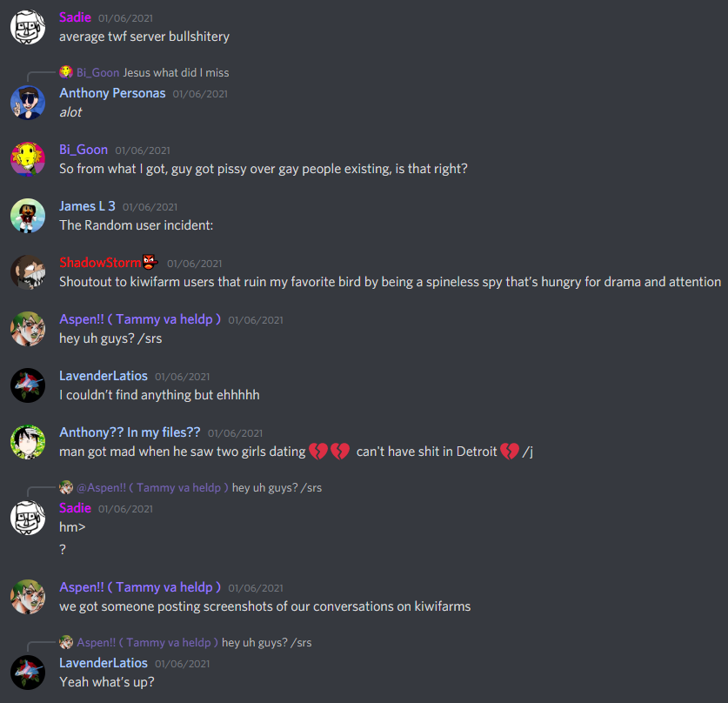
Task: Click avatar of 'Anthony?? In my files??'
Action: [x=28, y=442]
